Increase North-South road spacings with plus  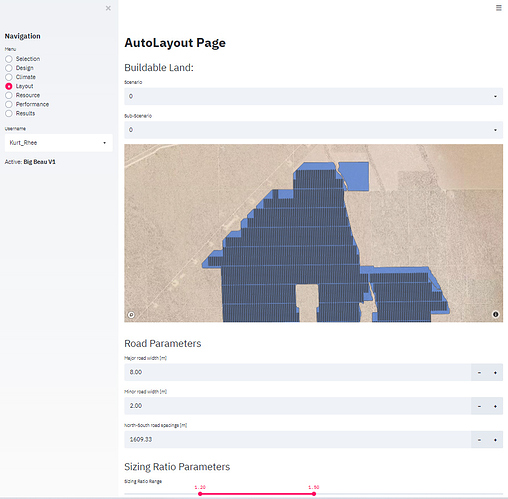pos(495,440)
